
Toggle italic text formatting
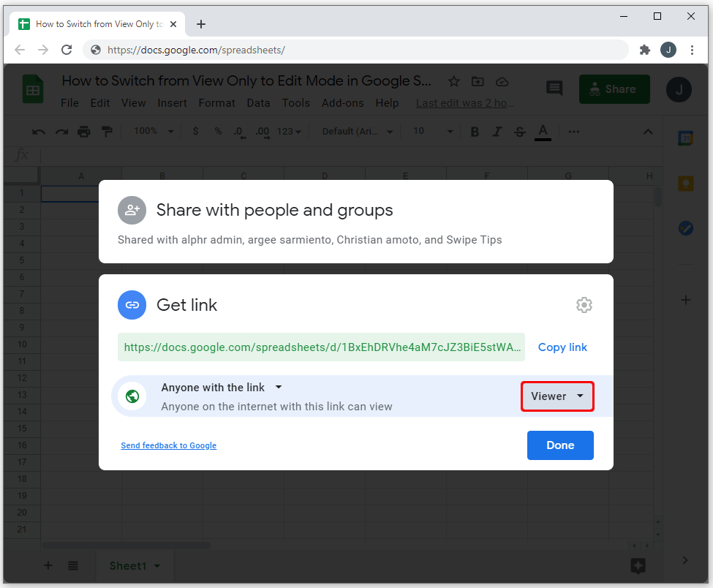[497, 132]
